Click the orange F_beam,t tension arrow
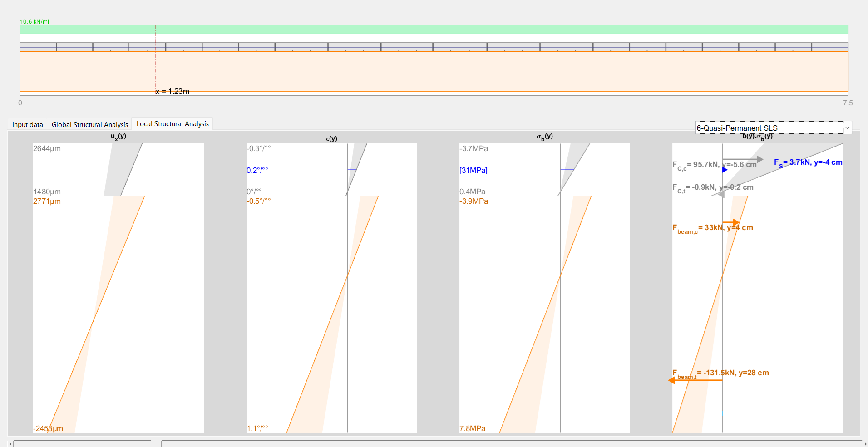This screenshot has width=868, height=447. click(x=695, y=380)
